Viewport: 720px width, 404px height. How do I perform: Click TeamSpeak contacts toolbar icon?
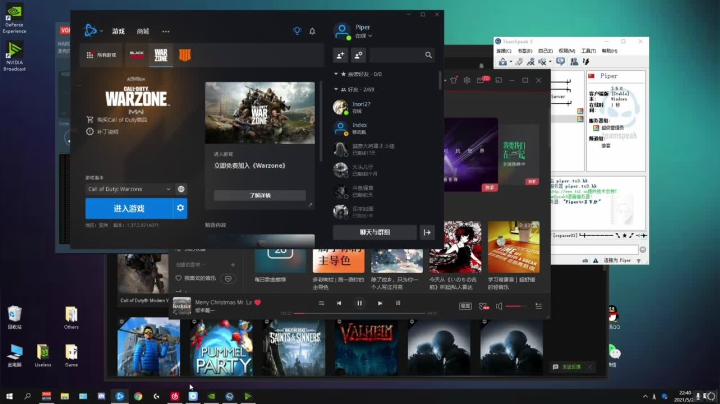574,62
